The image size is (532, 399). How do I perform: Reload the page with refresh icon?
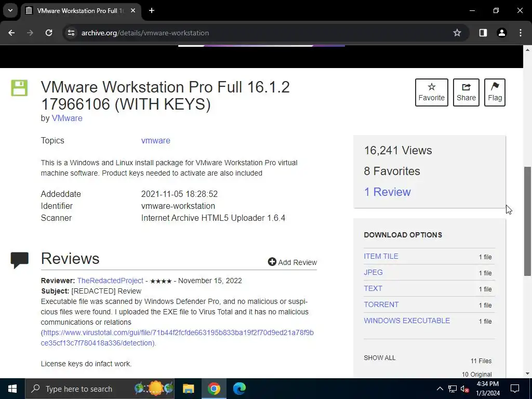49,33
